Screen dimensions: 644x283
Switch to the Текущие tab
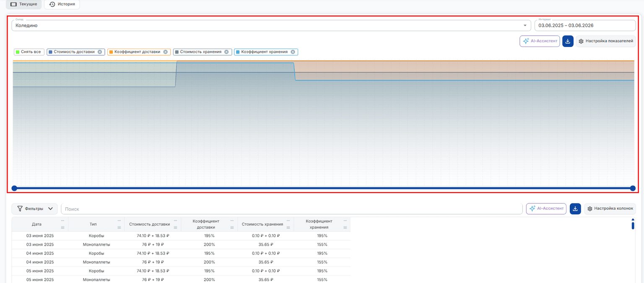23,4
